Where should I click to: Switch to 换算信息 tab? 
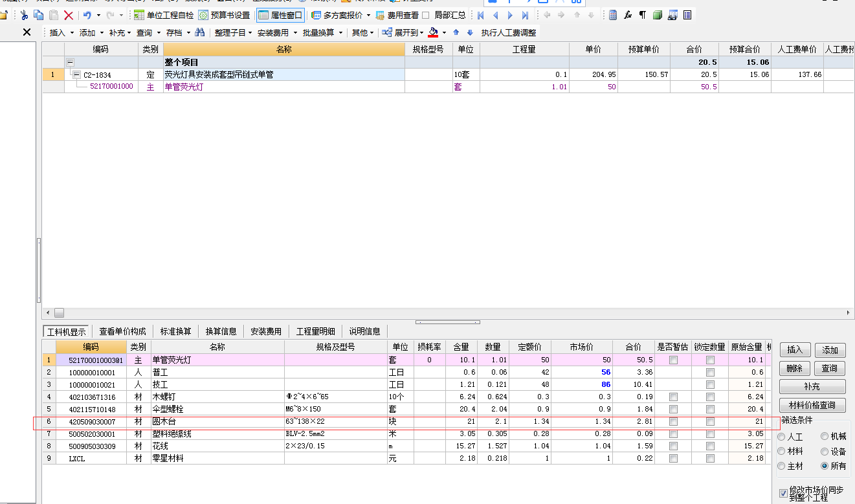pyautogui.click(x=221, y=331)
